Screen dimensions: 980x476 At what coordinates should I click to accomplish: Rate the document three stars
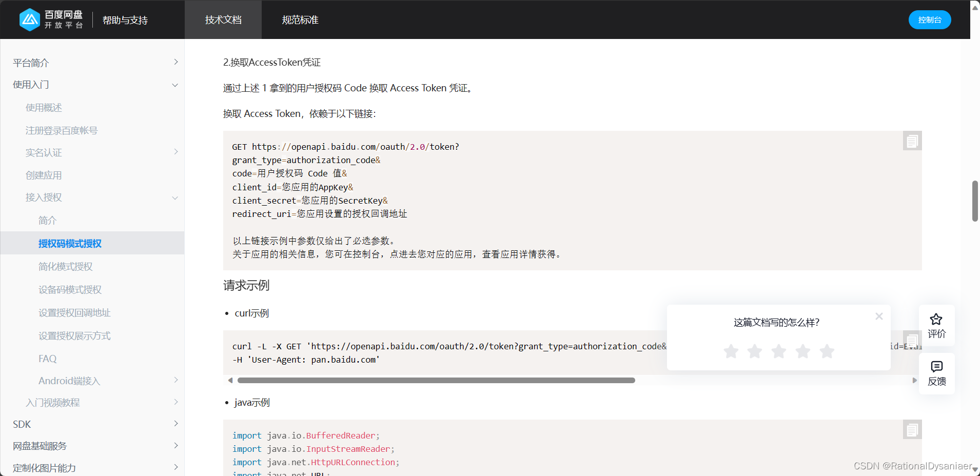[x=779, y=351]
